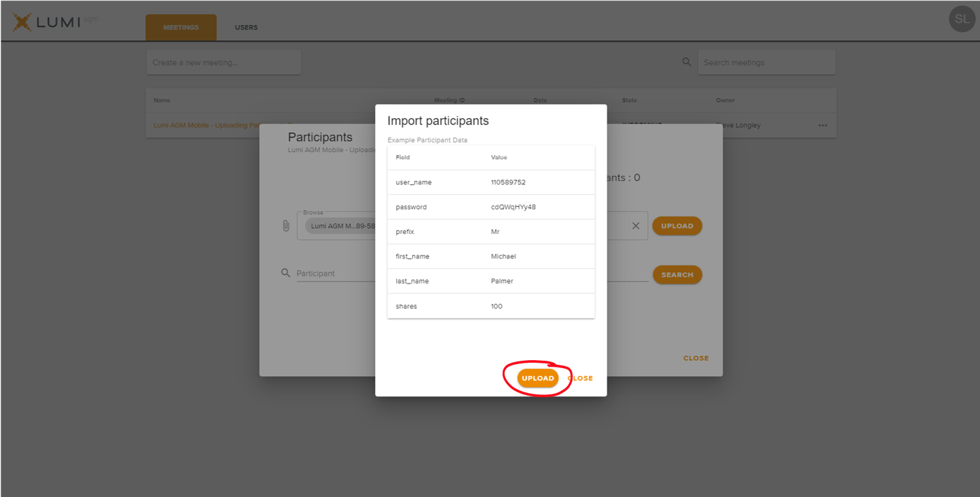Screen dimensions: 980x497
Task: Select the user_name field cell
Action: click(x=413, y=182)
